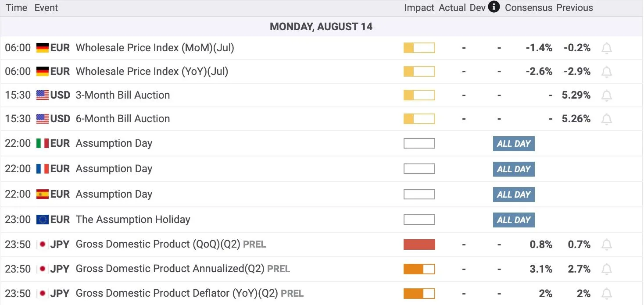Toggle alert bell for Wholesale Price Index MoM

click(x=606, y=48)
